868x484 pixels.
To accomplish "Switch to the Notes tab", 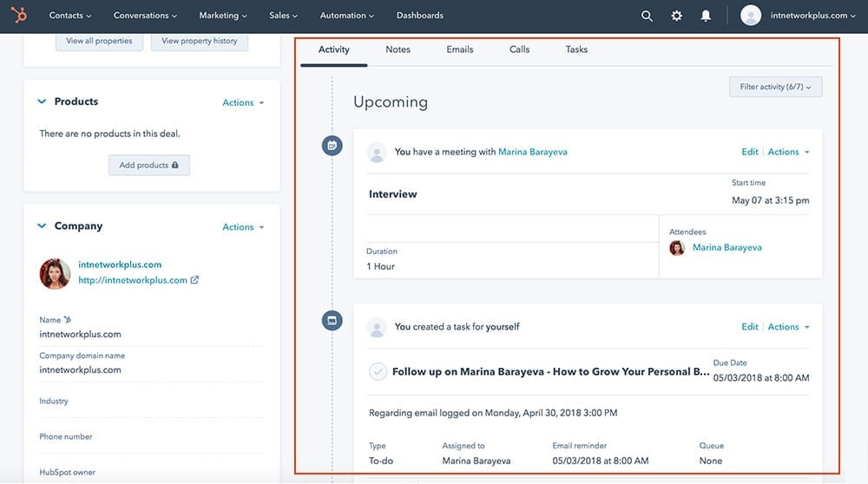I will [x=398, y=49].
